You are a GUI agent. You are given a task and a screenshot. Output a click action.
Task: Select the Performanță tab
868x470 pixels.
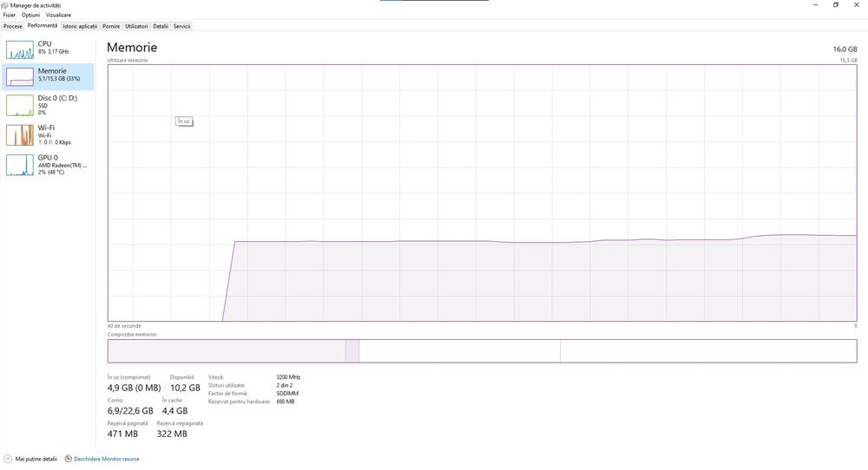[42, 25]
